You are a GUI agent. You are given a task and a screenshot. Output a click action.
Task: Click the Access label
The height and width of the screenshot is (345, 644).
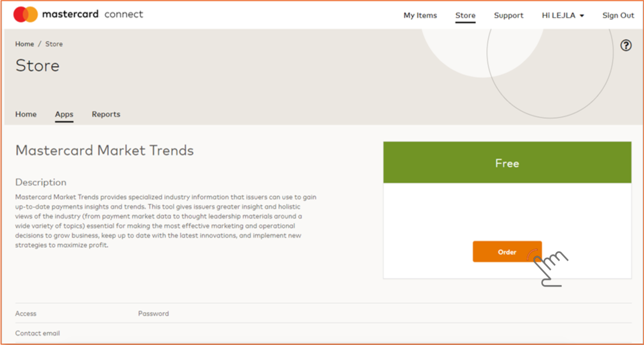click(x=26, y=313)
